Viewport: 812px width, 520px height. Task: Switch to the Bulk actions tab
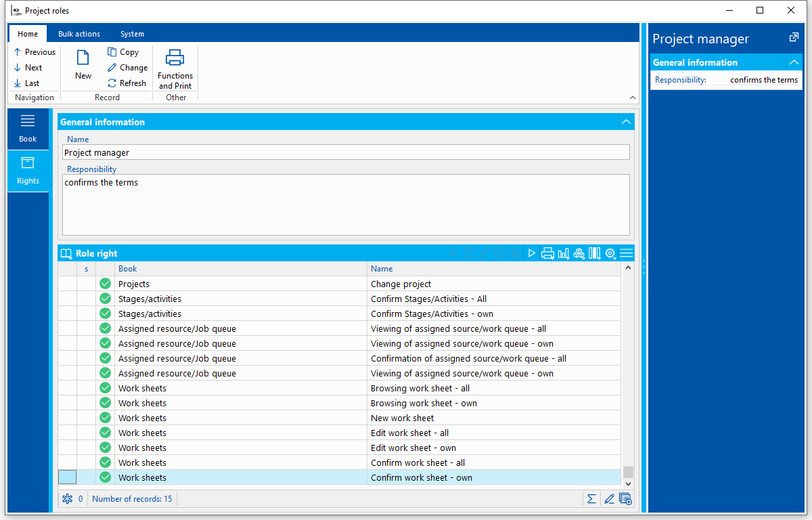click(79, 34)
